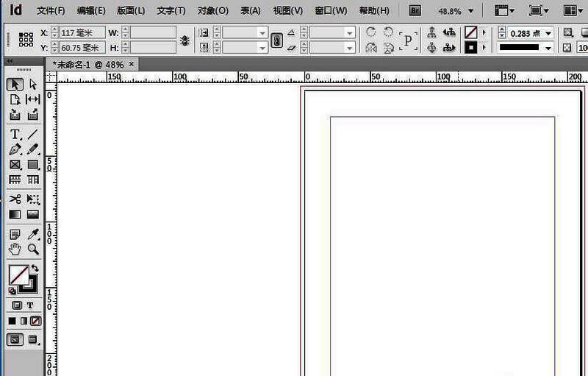Click the Line tool
The width and height of the screenshot is (588, 376).
click(33, 134)
